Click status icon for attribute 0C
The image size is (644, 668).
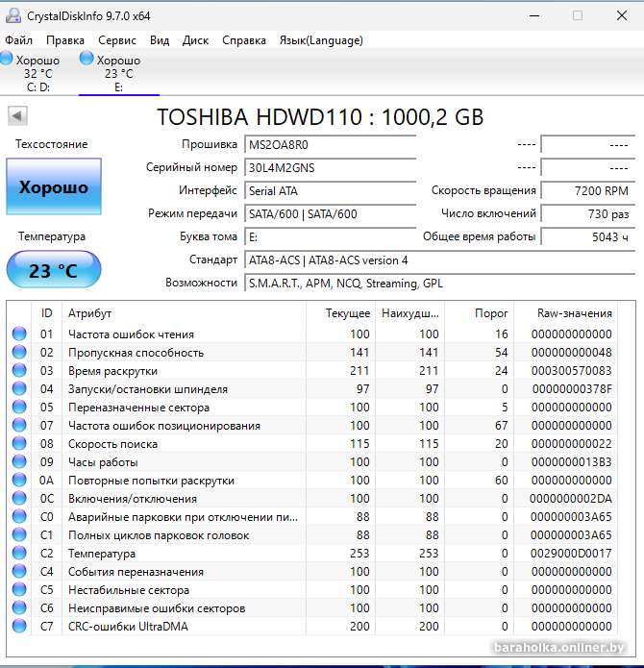click(x=19, y=498)
